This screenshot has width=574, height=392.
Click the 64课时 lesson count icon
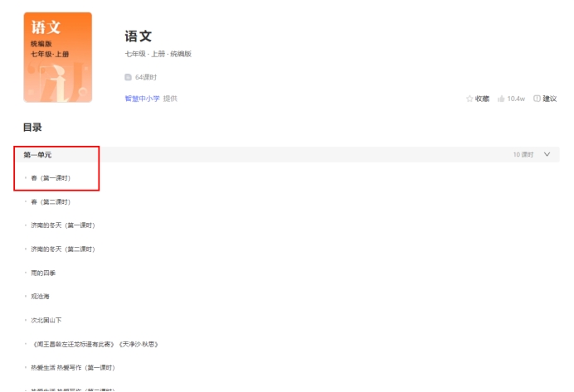128,77
